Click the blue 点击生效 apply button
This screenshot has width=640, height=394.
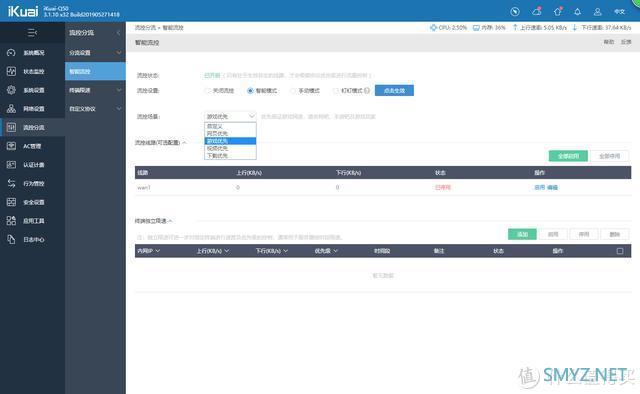(394, 90)
